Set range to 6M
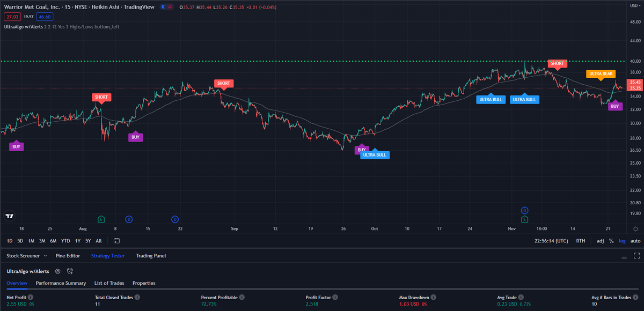 pyautogui.click(x=53, y=241)
